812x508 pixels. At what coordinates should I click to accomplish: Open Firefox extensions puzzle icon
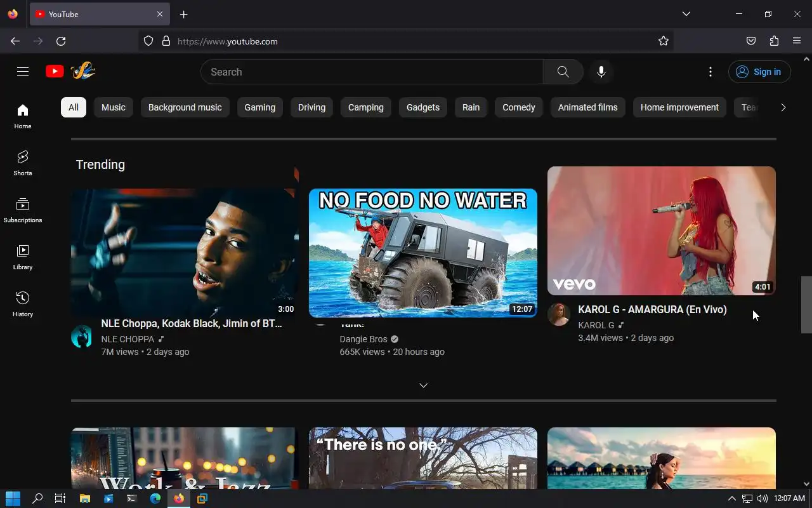(x=774, y=41)
